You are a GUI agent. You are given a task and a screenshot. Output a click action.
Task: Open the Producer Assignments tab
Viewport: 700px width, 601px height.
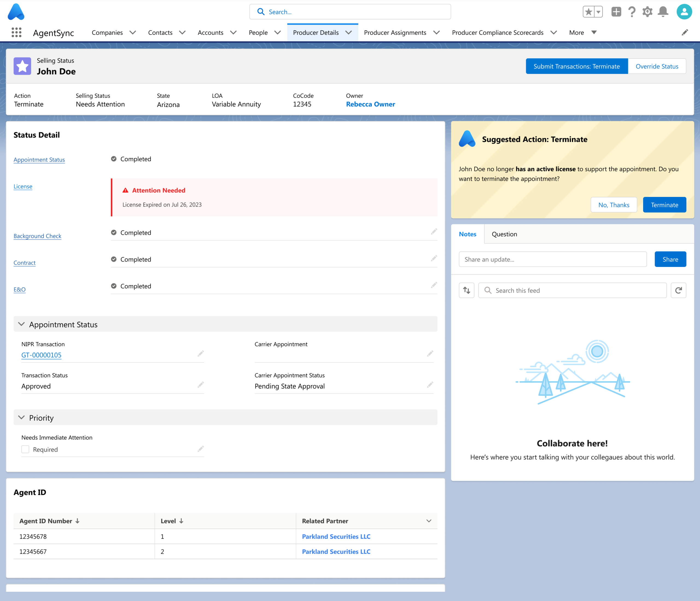point(395,33)
